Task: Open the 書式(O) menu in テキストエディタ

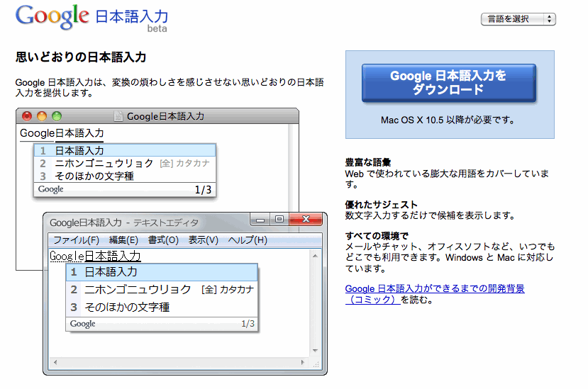Action: [x=163, y=239]
